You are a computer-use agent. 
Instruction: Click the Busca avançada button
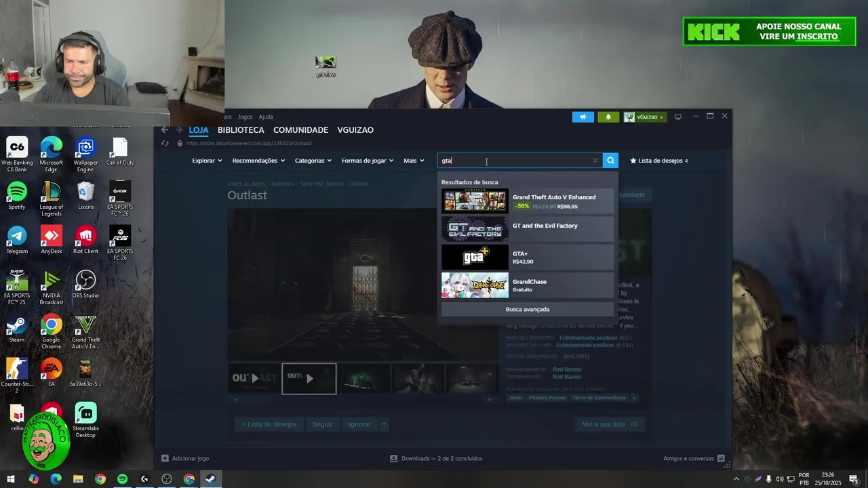click(527, 309)
